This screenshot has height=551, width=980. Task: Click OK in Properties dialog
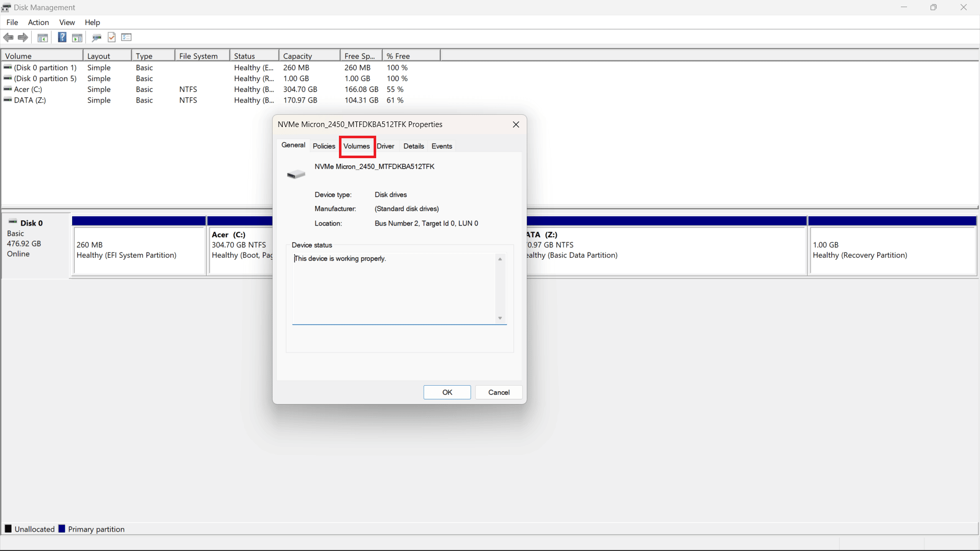pos(447,392)
